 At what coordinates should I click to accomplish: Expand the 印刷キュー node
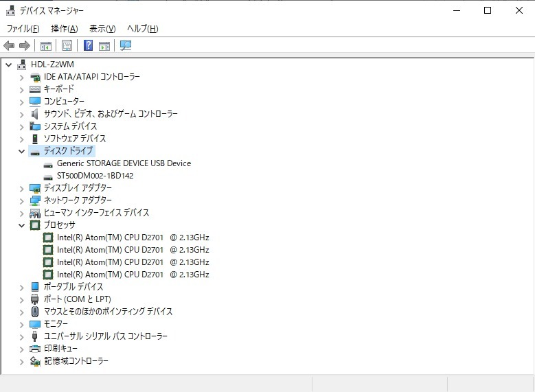(x=21, y=349)
